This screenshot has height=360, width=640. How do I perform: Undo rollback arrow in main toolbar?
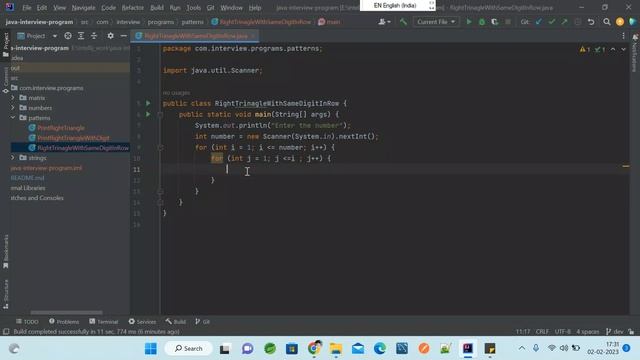pyautogui.click(x=591, y=22)
